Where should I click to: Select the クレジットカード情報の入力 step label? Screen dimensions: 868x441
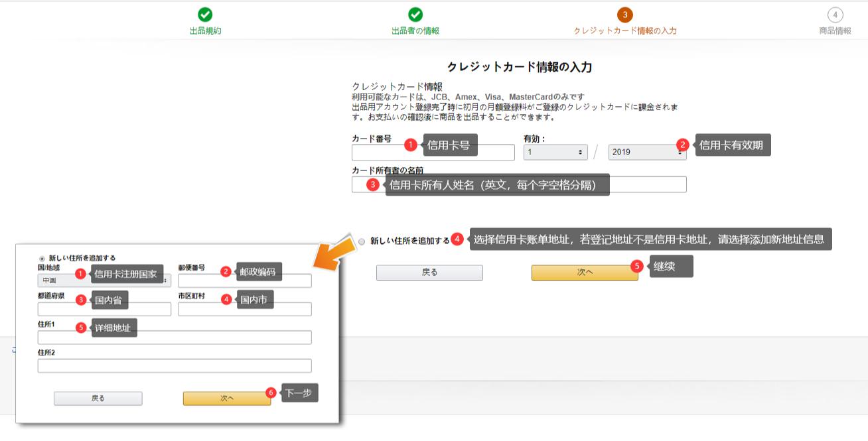[625, 31]
